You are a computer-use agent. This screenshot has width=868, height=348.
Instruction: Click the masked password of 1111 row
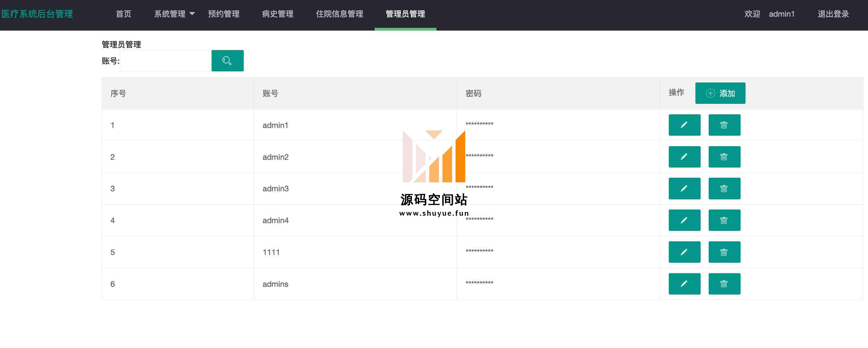tap(479, 251)
